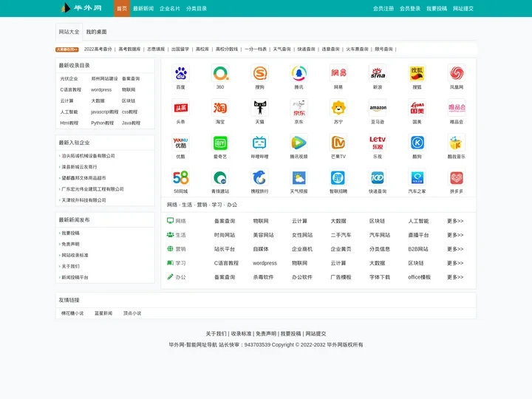
Task: Open the JD (京东) icon
Action: click(299, 108)
